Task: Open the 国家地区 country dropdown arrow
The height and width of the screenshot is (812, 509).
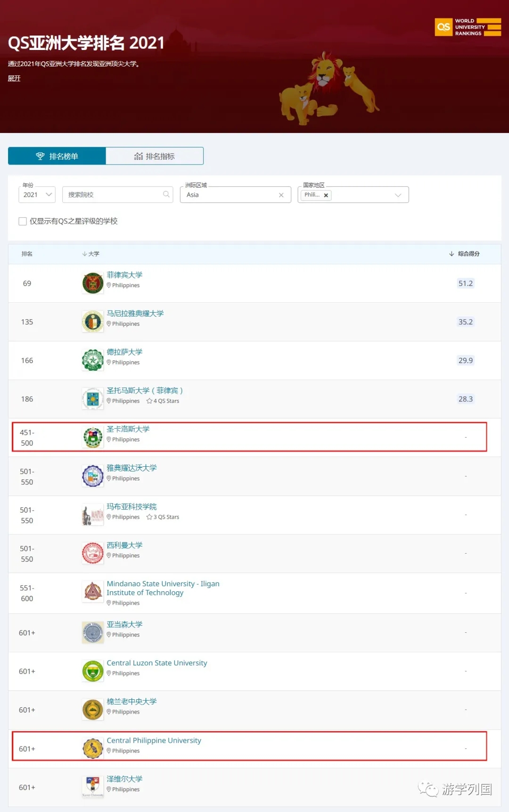Action: [398, 195]
